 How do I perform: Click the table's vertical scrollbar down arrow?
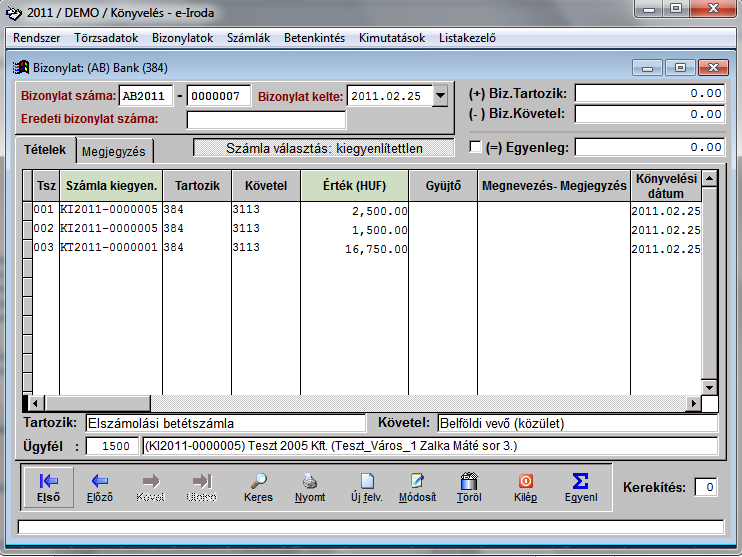coord(709,387)
